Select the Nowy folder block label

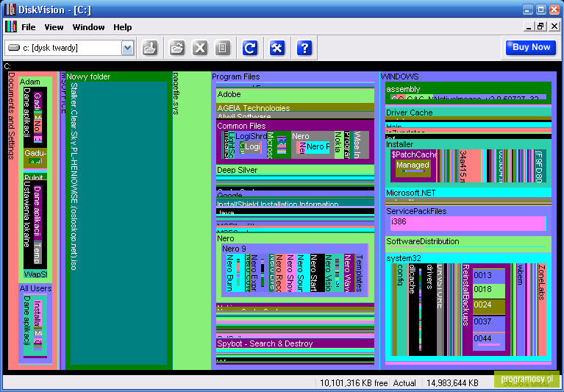point(88,76)
